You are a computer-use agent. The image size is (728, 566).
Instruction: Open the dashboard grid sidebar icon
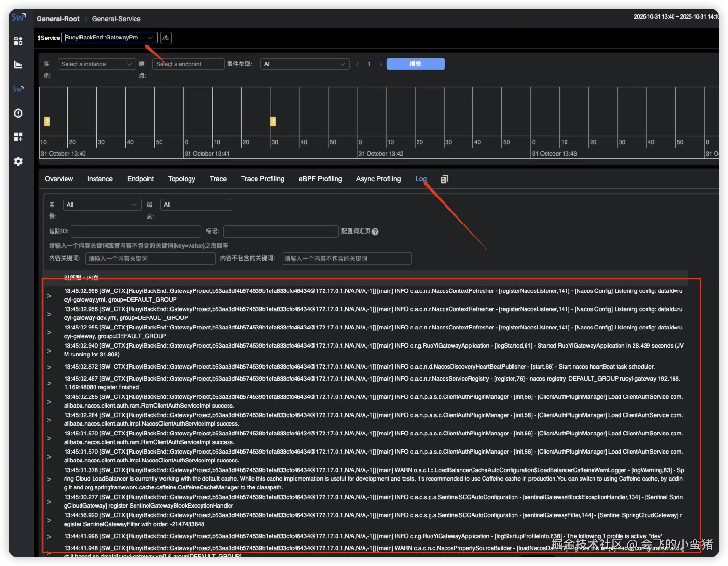18,41
